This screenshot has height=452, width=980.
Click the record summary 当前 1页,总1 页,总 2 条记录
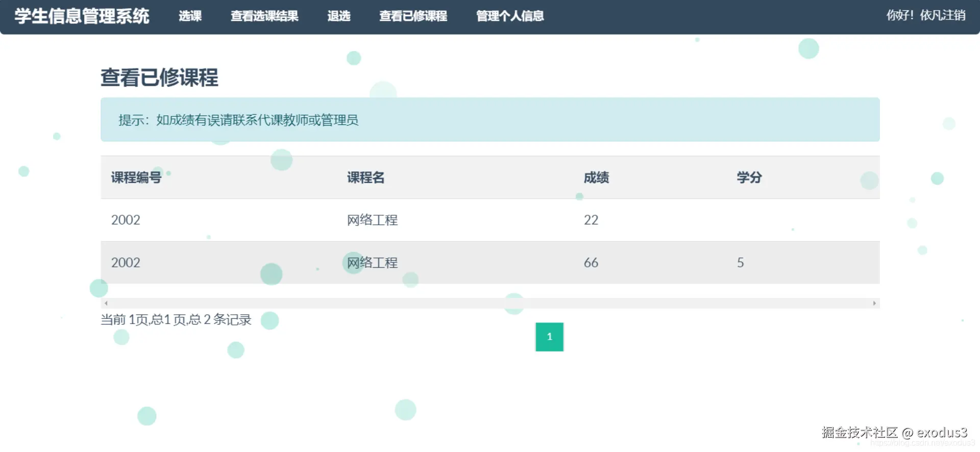point(176,320)
